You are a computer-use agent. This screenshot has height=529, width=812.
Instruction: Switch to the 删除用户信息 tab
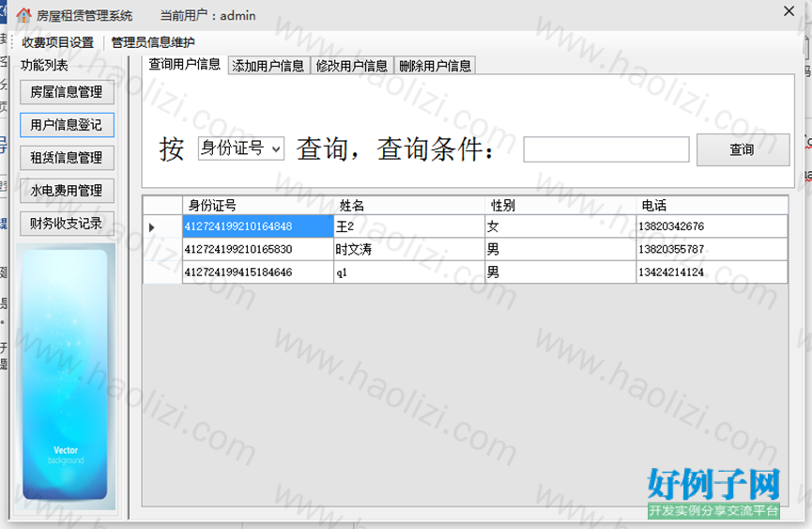436,66
